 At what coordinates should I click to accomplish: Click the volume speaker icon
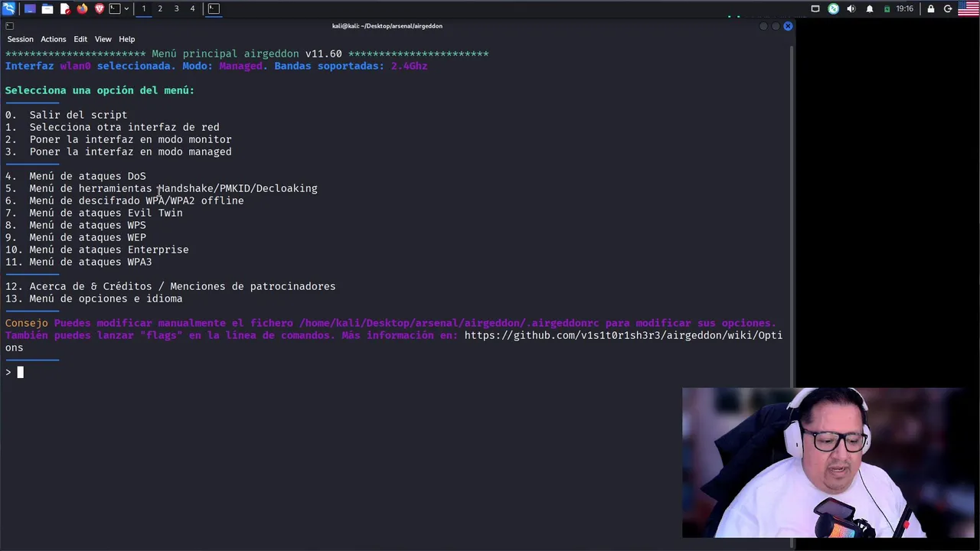[851, 8]
